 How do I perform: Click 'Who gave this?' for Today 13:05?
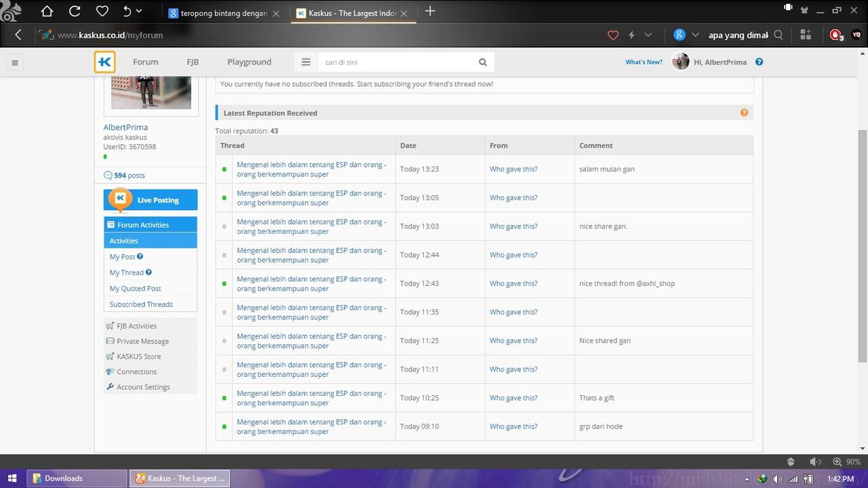tap(513, 198)
